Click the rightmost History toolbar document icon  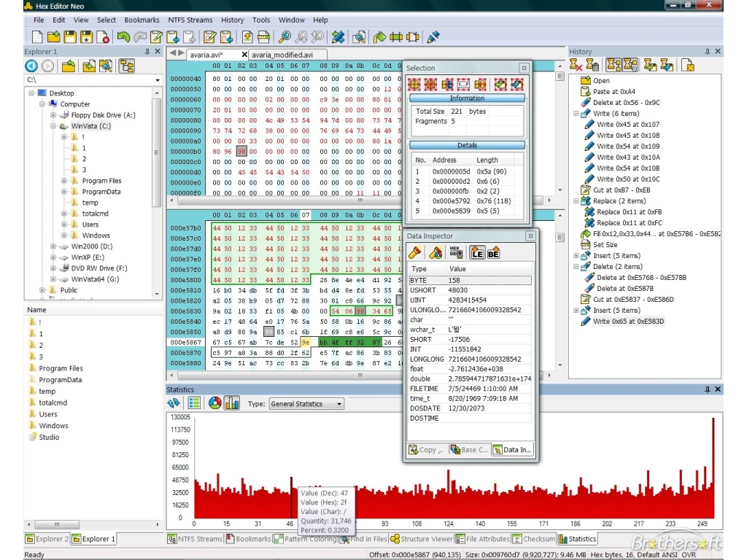click(687, 65)
